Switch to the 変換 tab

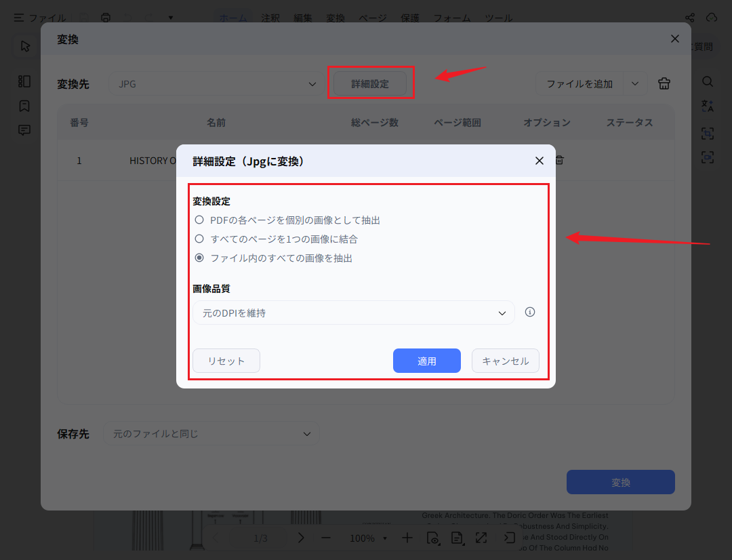[335, 18]
